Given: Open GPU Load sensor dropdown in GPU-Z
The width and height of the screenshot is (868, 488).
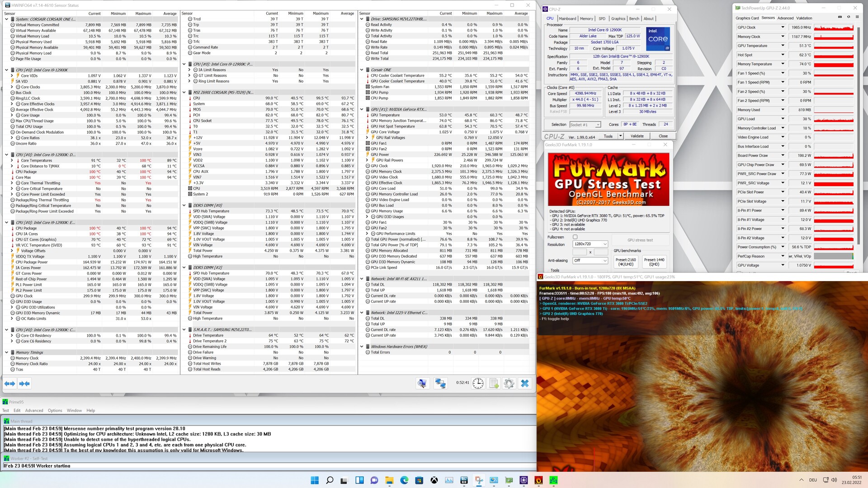Looking at the screenshot, I should click(783, 119).
